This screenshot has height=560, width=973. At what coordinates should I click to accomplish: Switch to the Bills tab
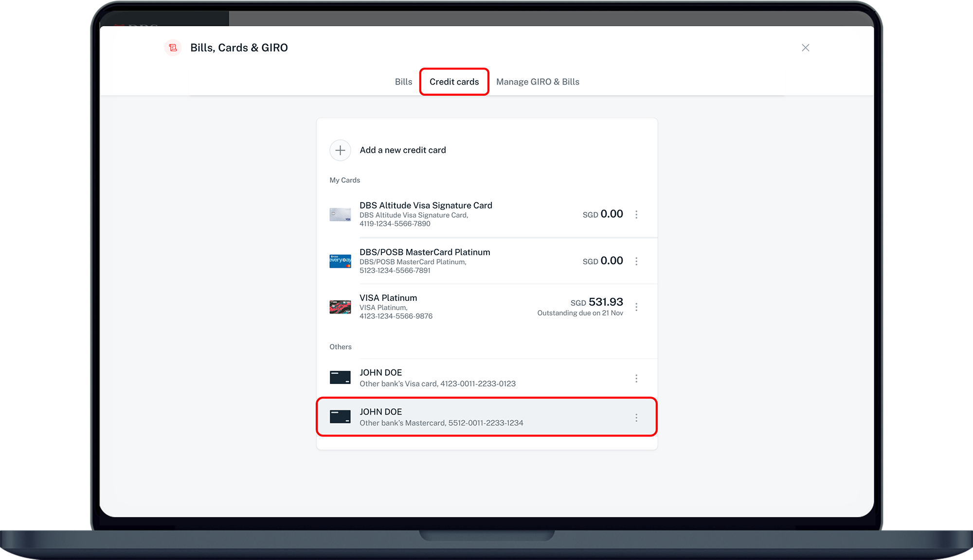[403, 82]
